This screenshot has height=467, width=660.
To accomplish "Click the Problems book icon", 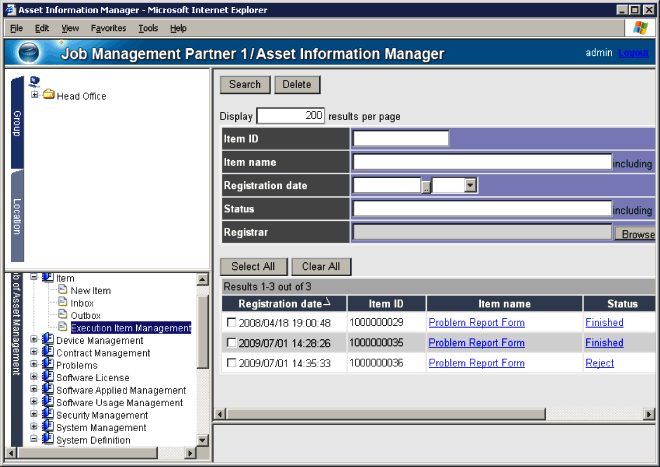I will (47, 365).
